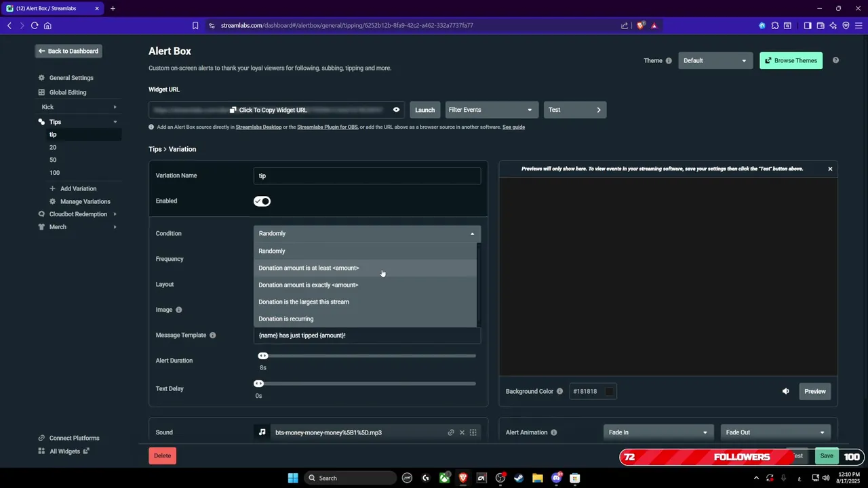The image size is (868, 488).
Task: Click the background color swatch
Action: [609, 391]
